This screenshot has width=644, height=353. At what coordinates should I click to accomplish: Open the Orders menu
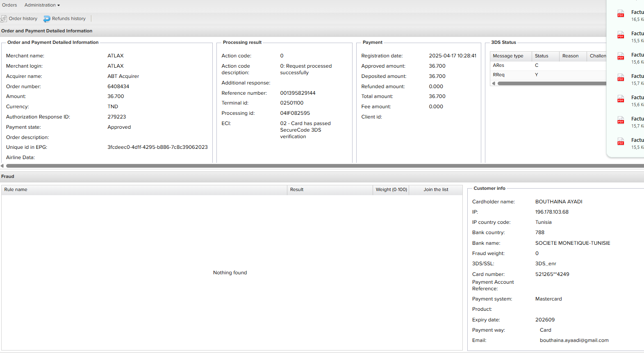click(x=9, y=5)
